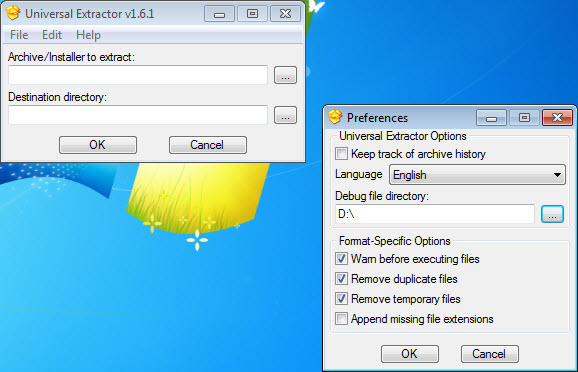
Task: Open the Help menu in Universal Extractor
Action: [x=88, y=35]
